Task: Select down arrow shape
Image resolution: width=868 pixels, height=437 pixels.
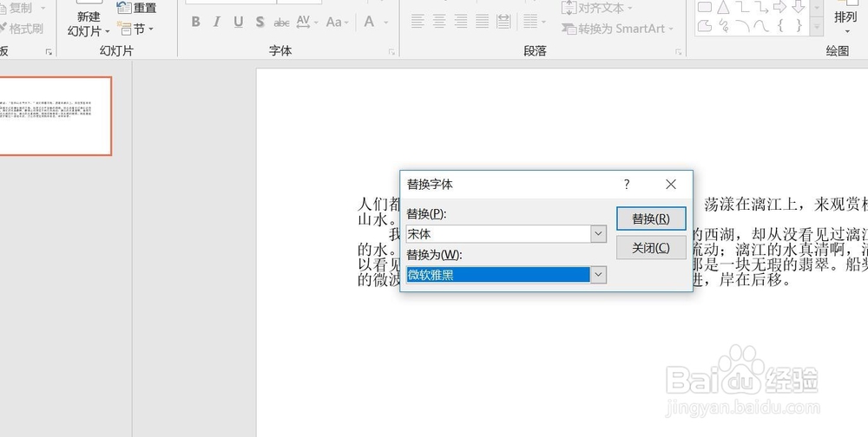Action: tap(798, 7)
